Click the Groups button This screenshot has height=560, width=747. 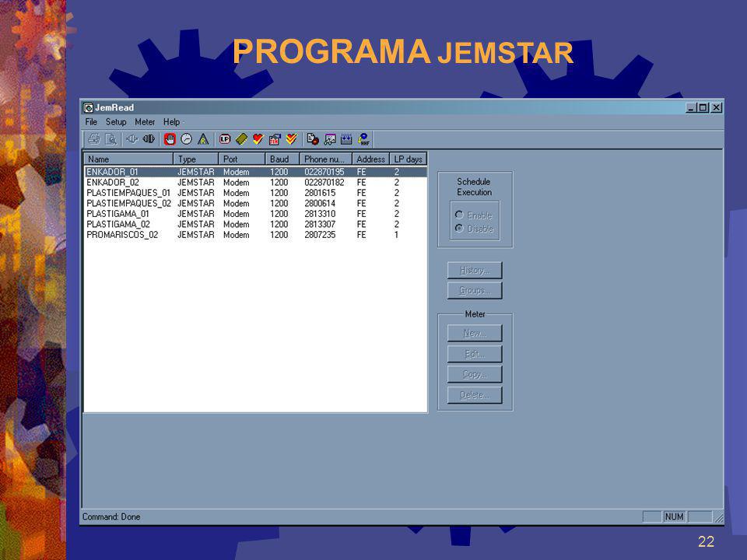click(x=475, y=290)
